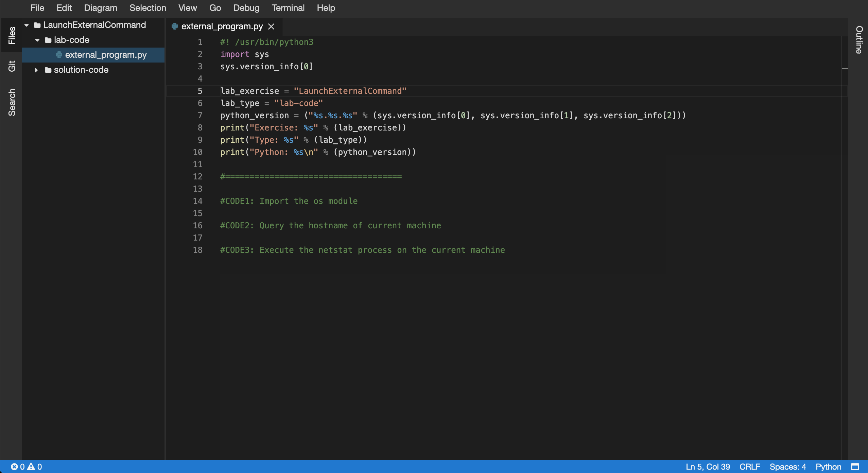Collapse the LaunchExternalCommand root folder arrow
Screen dimensions: 868x473
tap(27, 25)
